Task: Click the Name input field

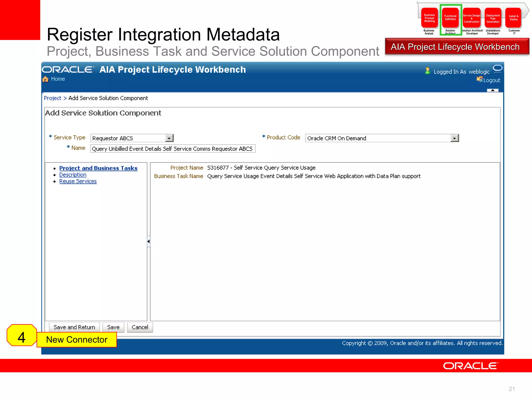Action: tap(173, 149)
